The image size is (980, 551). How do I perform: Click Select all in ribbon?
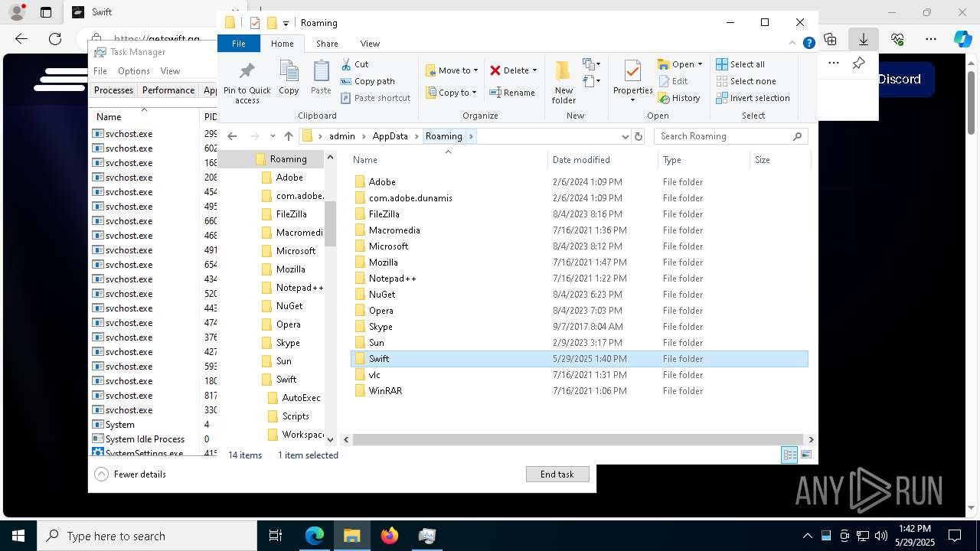[x=740, y=64]
